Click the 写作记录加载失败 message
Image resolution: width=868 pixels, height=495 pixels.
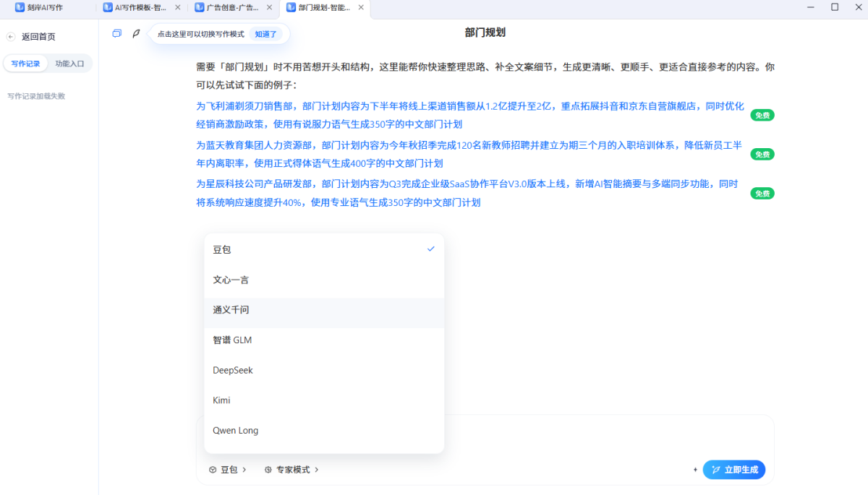36,96
